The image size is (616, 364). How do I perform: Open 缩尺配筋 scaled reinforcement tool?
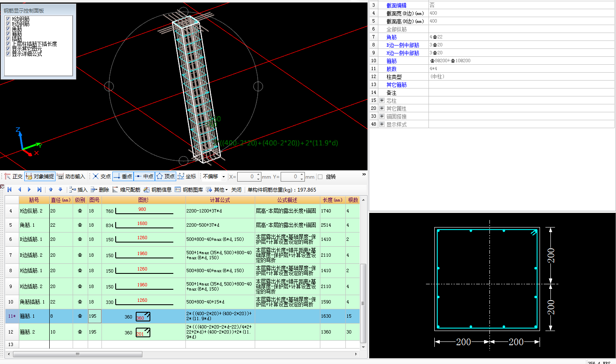point(127,190)
